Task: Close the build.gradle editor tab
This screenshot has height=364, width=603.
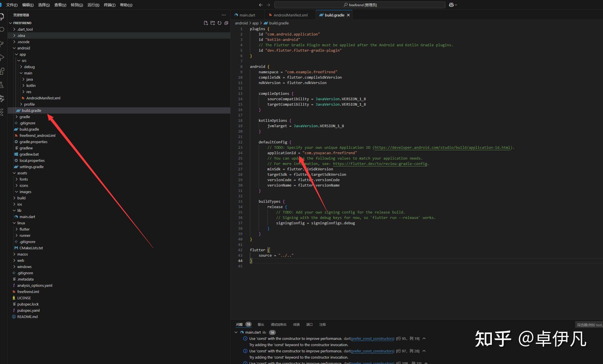Action: 348,15
